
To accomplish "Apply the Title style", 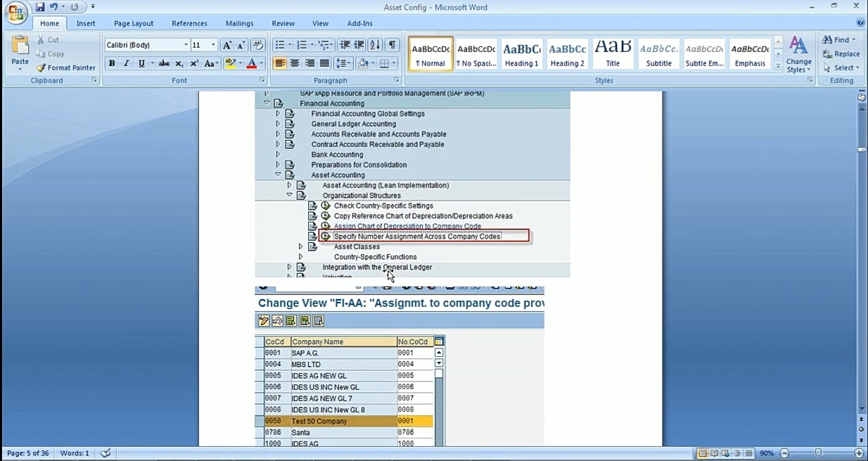I will pos(613,53).
